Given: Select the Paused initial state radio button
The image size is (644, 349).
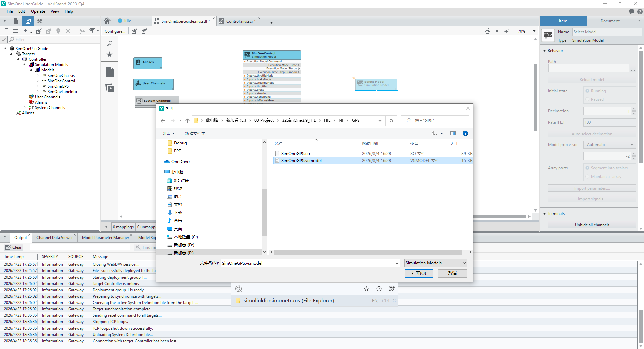Looking at the screenshot, I should (x=587, y=99).
